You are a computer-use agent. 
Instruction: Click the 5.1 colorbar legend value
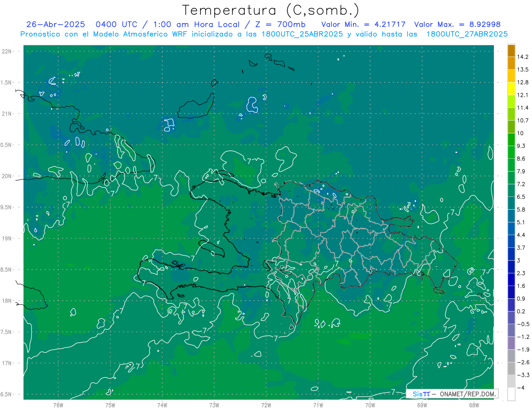coord(521,222)
